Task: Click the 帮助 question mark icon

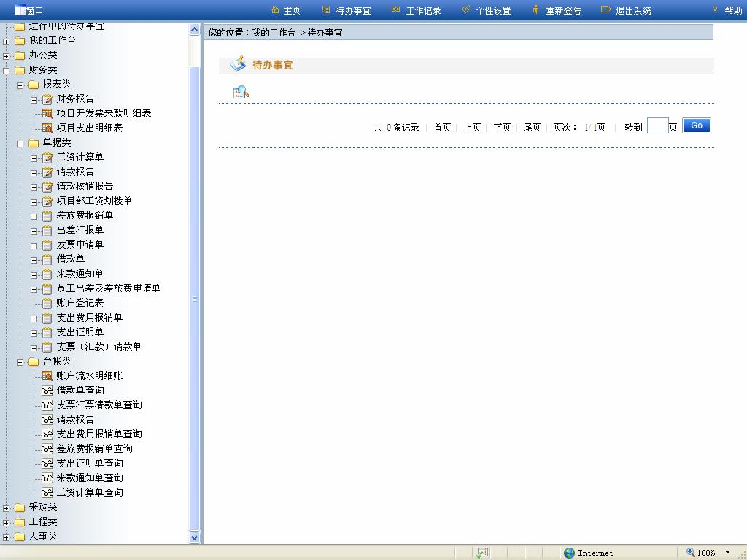Action: [x=715, y=10]
